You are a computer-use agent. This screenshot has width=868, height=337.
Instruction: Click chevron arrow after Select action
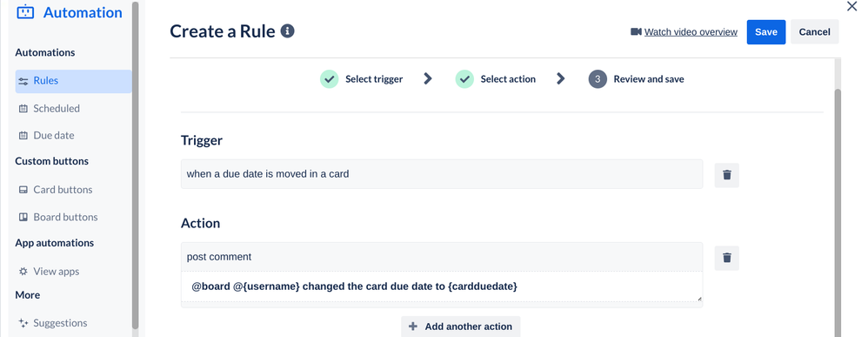(561, 78)
